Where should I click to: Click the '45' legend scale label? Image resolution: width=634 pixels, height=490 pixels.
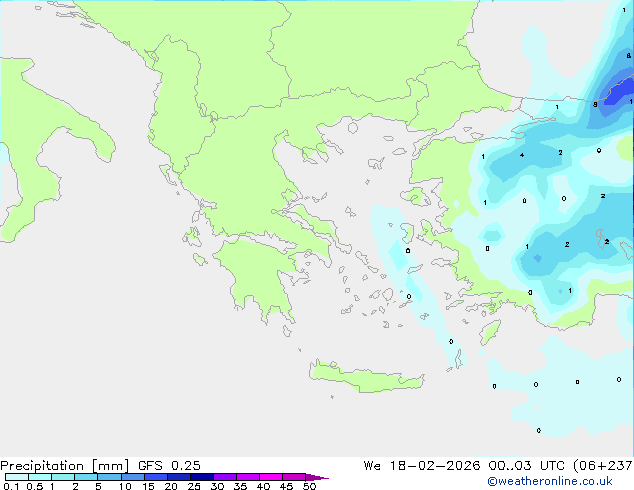(x=286, y=486)
